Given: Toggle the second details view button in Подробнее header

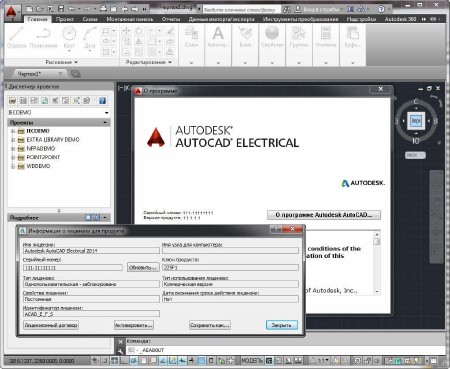Looking at the screenshot, I should (96, 218).
